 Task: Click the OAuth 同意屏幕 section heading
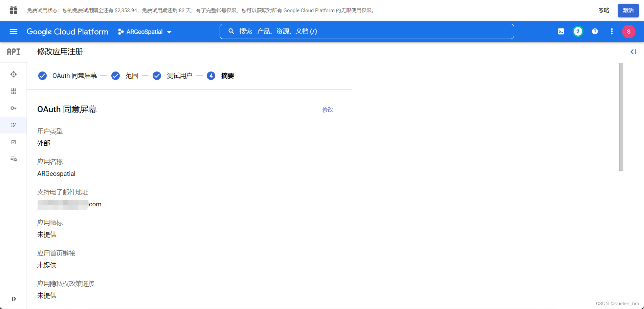tap(67, 109)
